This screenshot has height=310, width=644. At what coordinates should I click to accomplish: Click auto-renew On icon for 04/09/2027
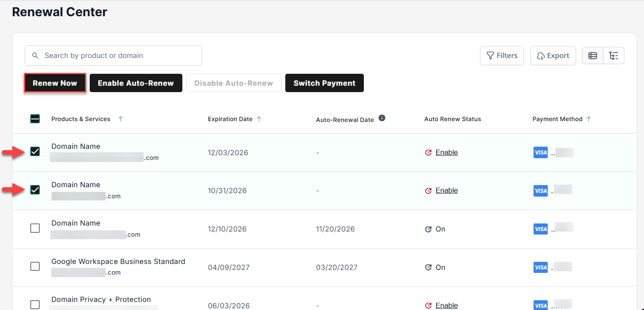(428, 267)
